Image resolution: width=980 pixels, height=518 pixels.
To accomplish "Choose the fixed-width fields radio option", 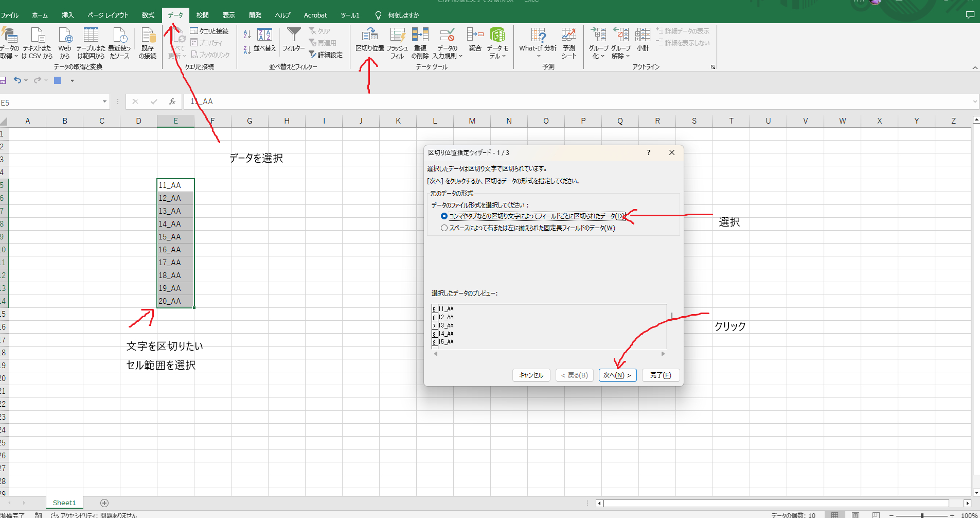I will 444,228.
